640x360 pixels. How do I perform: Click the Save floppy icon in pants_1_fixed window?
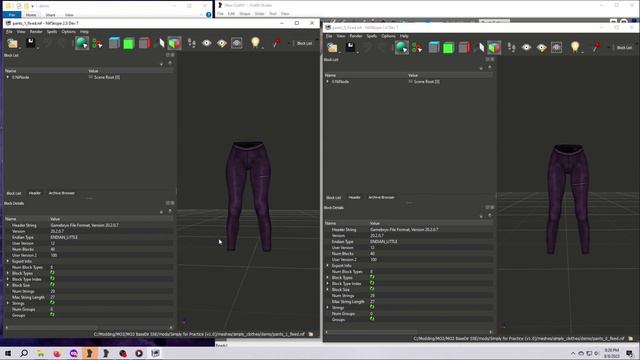[x=31, y=42]
